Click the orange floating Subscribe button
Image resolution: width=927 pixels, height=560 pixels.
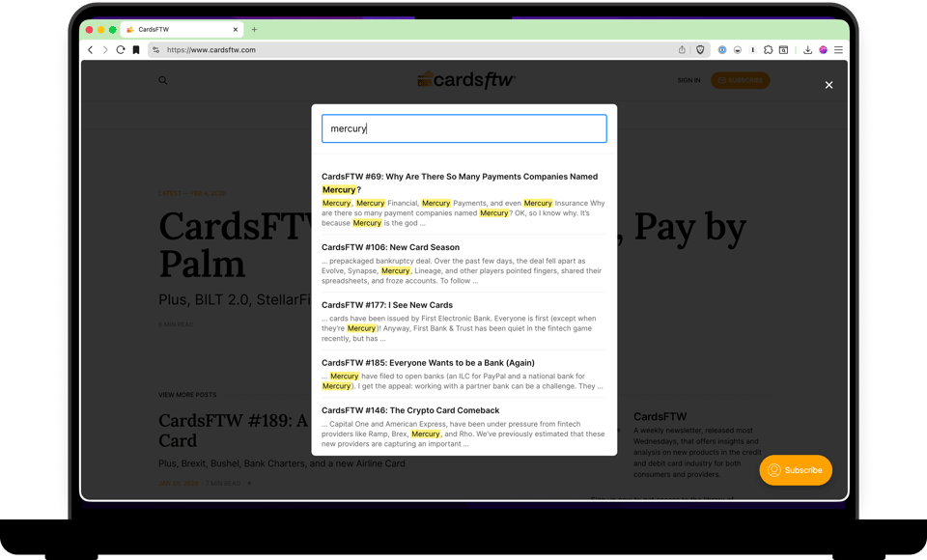796,470
